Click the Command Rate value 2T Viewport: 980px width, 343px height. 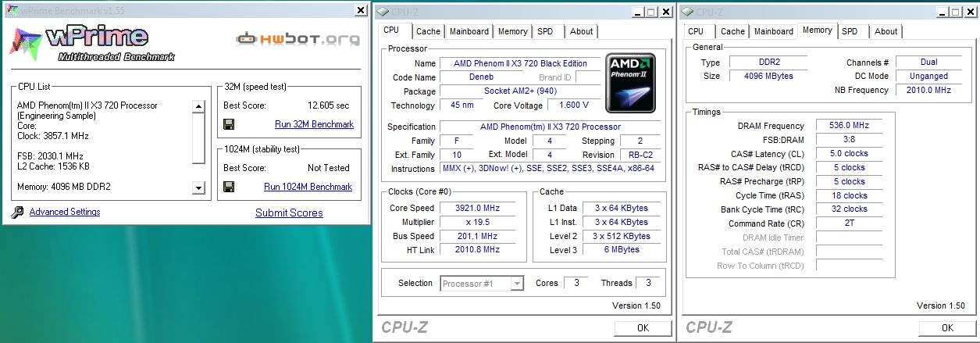pos(851,223)
